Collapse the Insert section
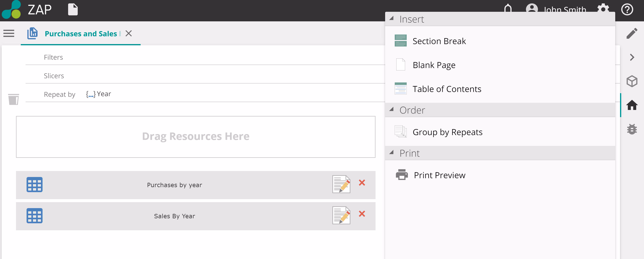 click(x=392, y=18)
